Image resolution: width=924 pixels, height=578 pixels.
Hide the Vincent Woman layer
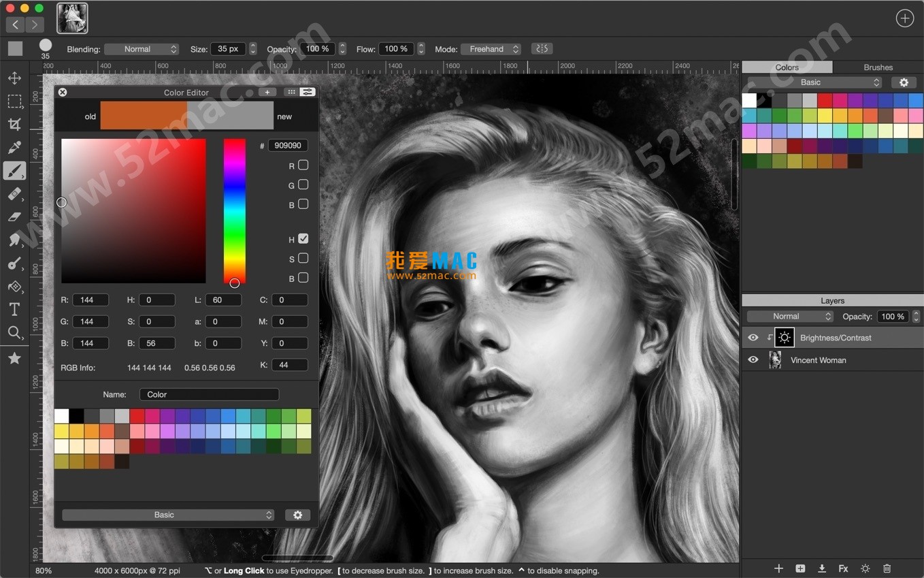pyautogui.click(x=753, y=360)
